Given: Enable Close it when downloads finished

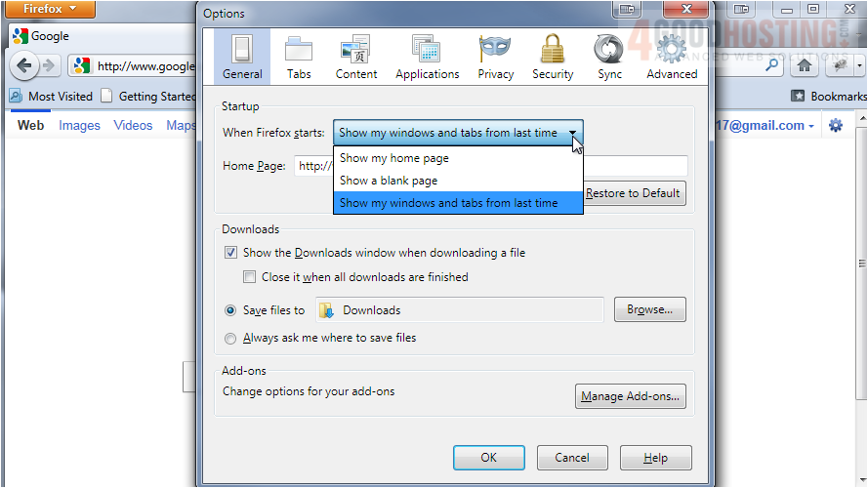Looking at the screenshot, I should pos(250,277).
